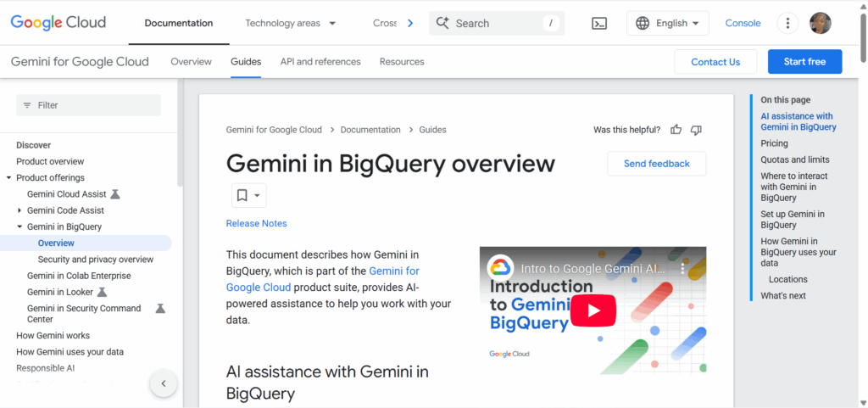Viewport: 868px width, 408px height.
Task: Click the thumbs up helpful icon
Action: (x=676, y=130)
